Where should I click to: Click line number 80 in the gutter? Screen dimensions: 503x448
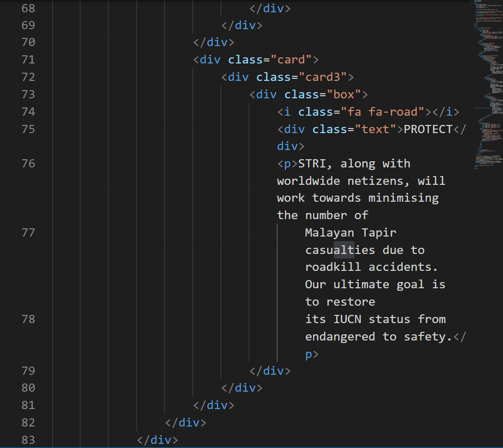[x=28, y=388]
